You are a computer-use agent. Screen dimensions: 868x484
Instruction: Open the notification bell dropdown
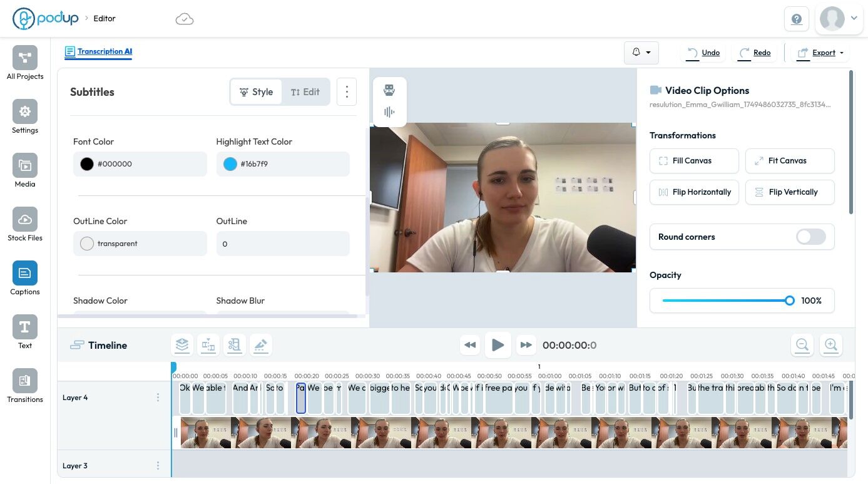tap(641, 53)
